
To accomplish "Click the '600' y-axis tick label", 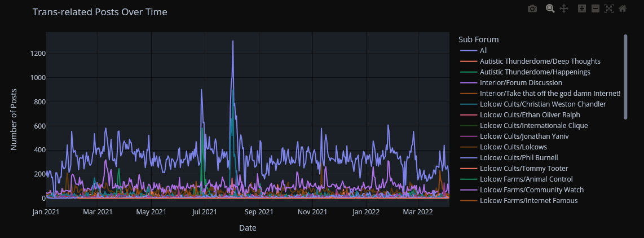I will tap(39, 126).
